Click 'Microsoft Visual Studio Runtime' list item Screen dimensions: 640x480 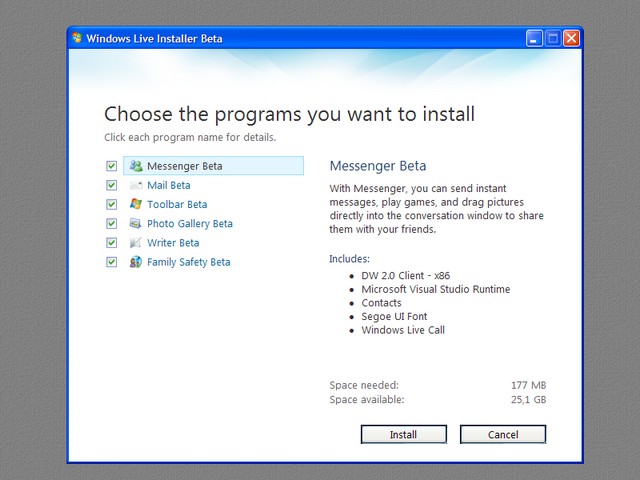(436, 289)
